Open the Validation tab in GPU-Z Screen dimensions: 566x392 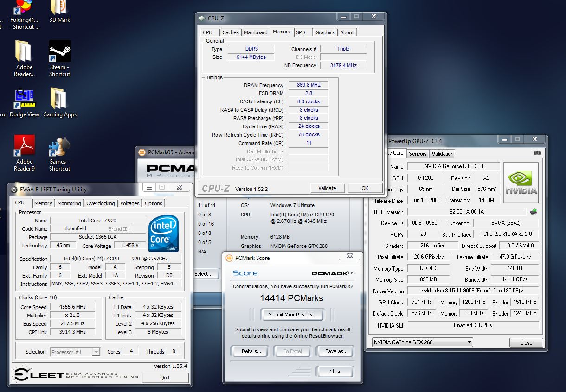tap(443, 153)
